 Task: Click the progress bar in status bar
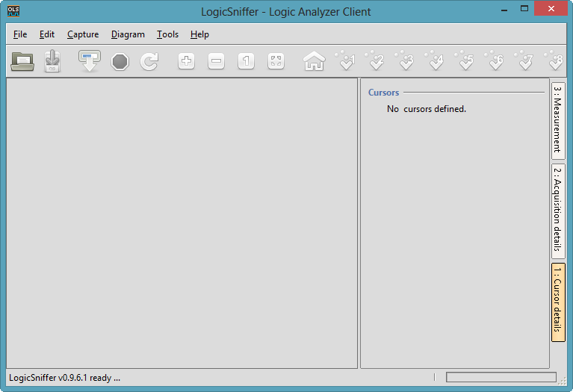click(501, 378)
